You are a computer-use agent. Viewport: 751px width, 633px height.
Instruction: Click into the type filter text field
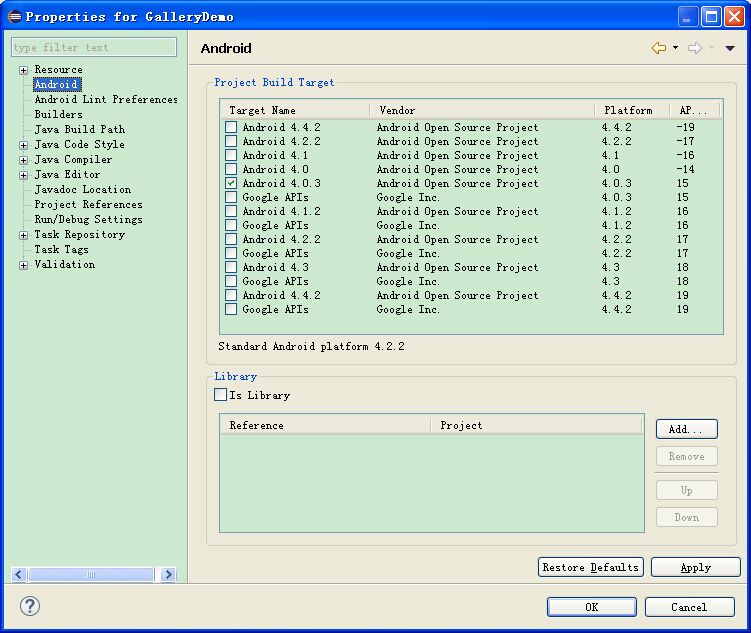[x=94, y=47]
